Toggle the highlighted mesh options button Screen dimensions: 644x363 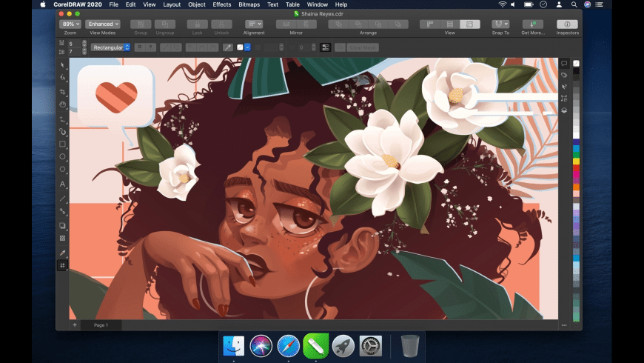click(325, 47)
